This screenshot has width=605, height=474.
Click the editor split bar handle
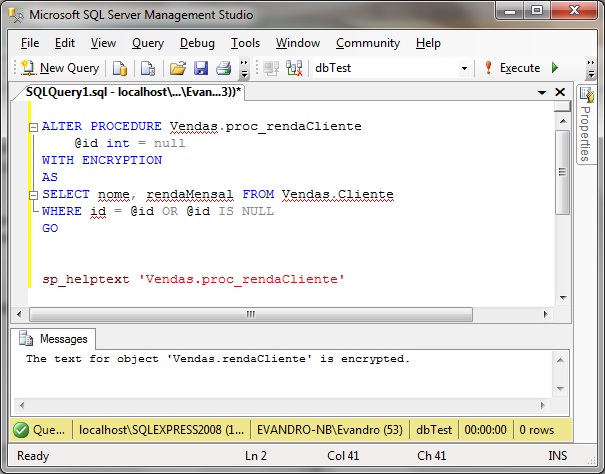tap(563, 107)
